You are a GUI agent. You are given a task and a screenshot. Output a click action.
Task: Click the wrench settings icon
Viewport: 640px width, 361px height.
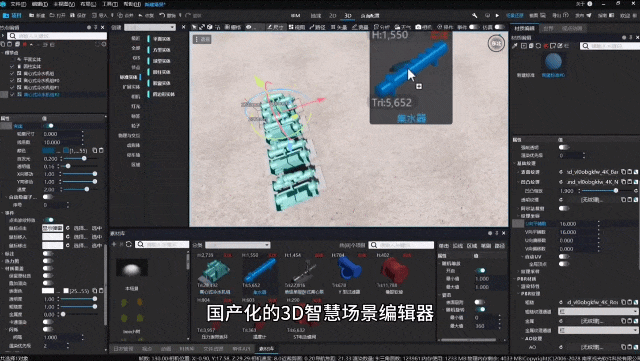[475, 16]
